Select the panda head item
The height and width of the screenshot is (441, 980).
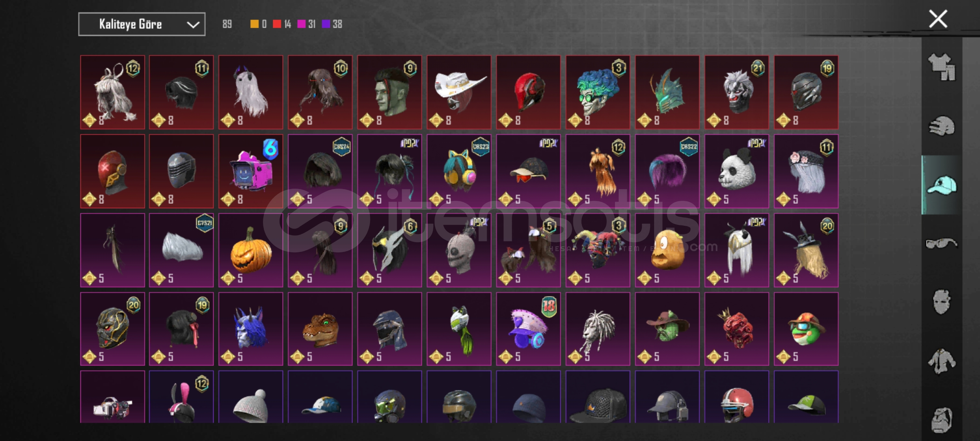tap(737, 171)
